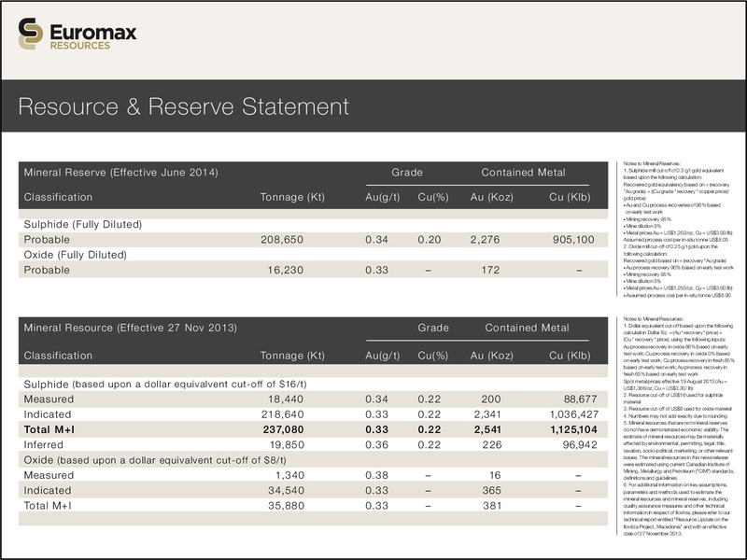Click Measured contained copper 88,677
Image resolution: width=747 pixels, height=560 pixels.
[580, 399]
